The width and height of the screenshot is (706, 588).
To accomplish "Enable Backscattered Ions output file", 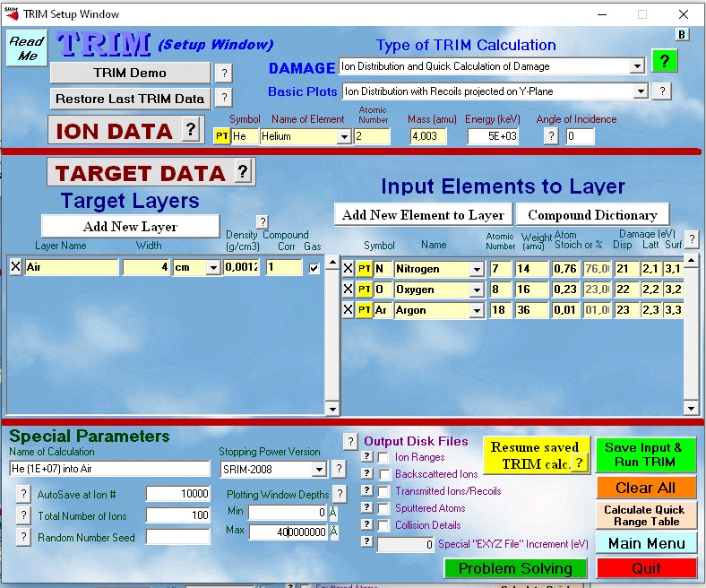I will pos(384,474).
